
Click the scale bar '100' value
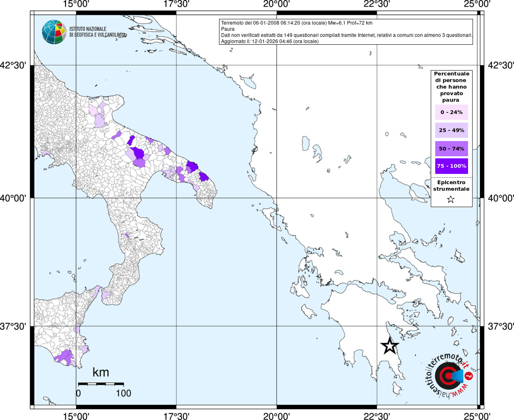[123, 393]
